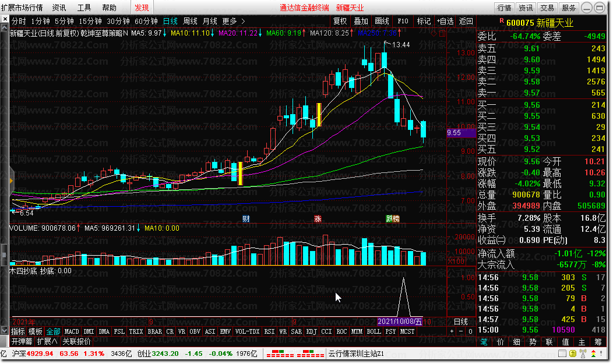The image size is (613, 364).
Task: Switch to 分时 intraday view
Action: [x=19, y=21]
